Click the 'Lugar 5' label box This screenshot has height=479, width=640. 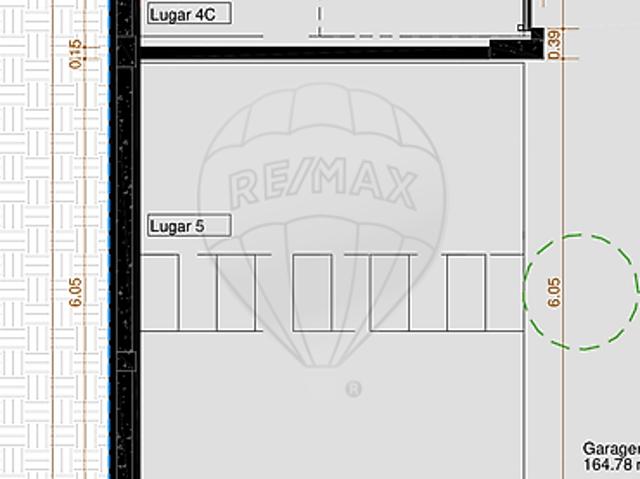coord(189,225)
